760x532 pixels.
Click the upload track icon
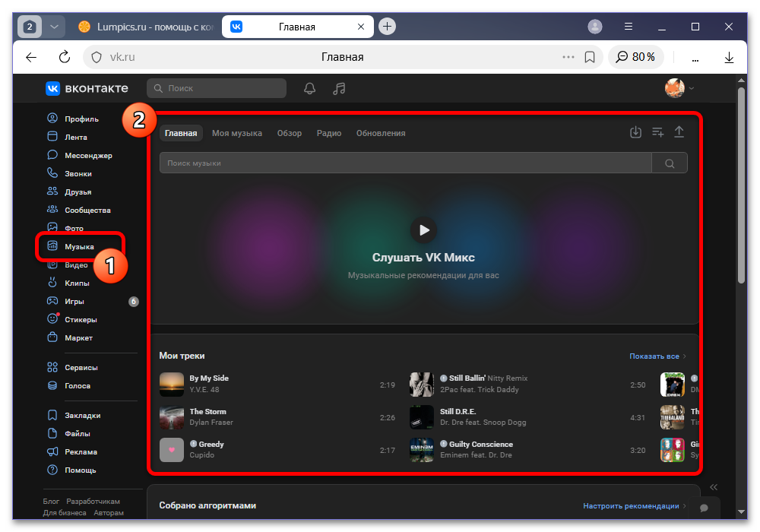(679, 131)
